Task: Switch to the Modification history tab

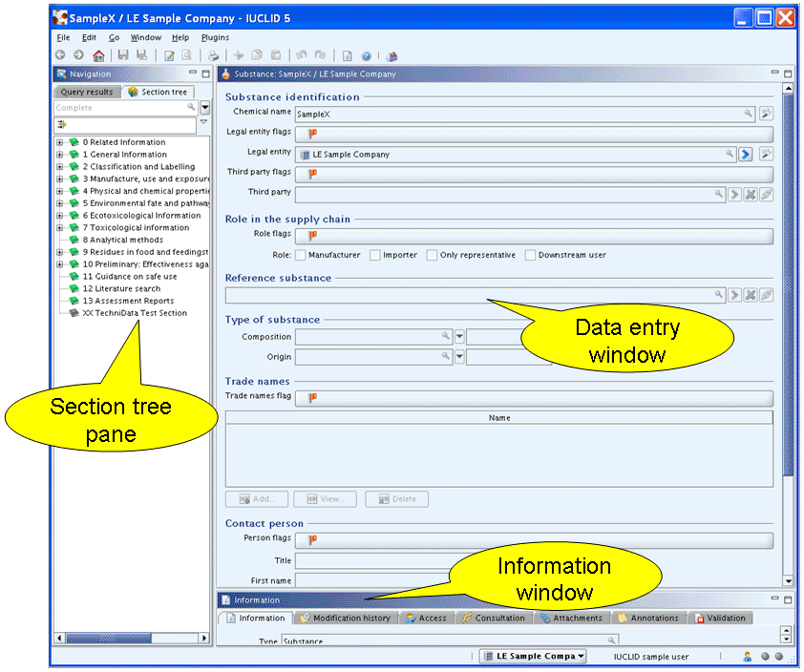Action: pos(347,619)
